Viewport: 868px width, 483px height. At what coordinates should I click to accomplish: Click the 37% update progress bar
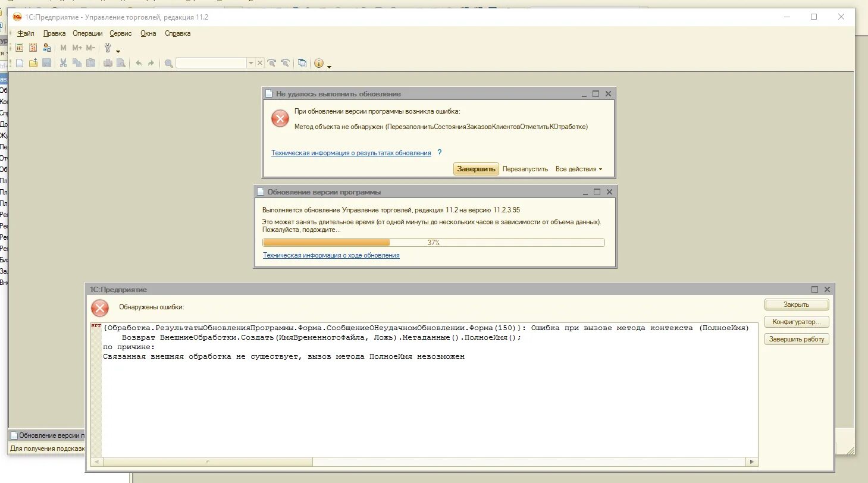(x=434, y=242)
